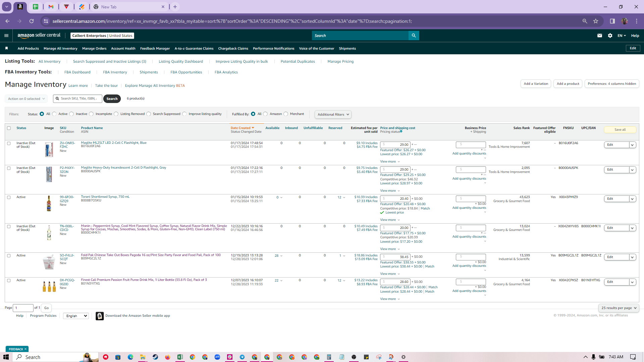Open Account Health in favorites bar
The image size is (644, 362).
point(123,49)
